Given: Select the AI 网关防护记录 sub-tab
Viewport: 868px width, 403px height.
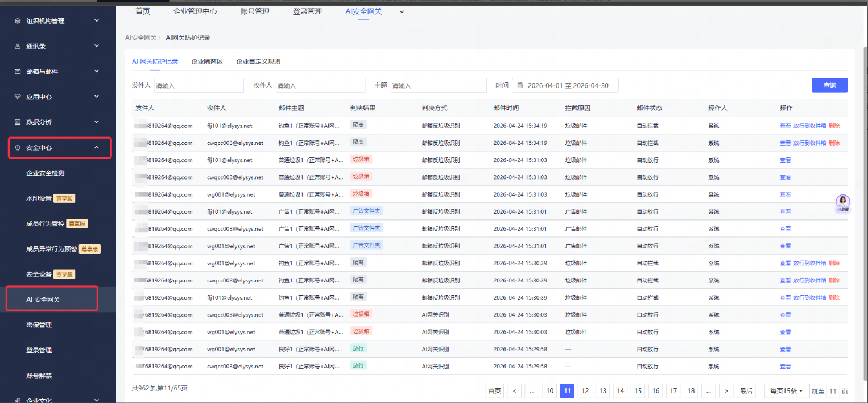Looking at the screenshot, I should 155,61.
